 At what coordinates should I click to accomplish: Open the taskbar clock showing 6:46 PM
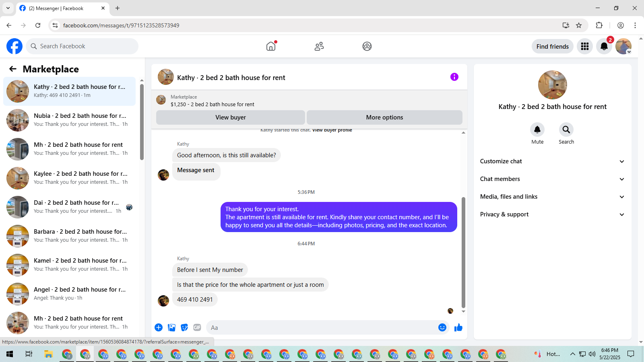pyautogui.click(x=609, y=354)
